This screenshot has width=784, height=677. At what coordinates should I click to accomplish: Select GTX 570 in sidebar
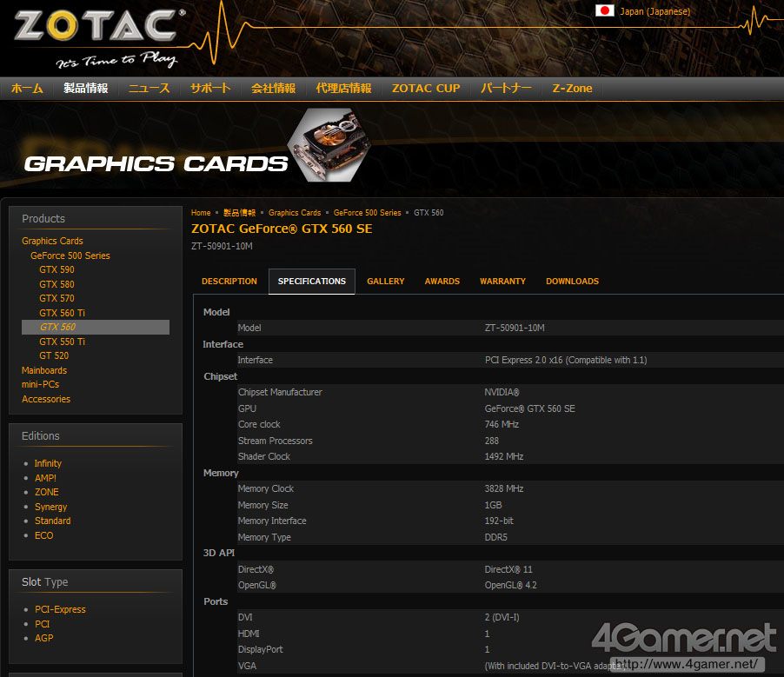(x=56, y=298)
